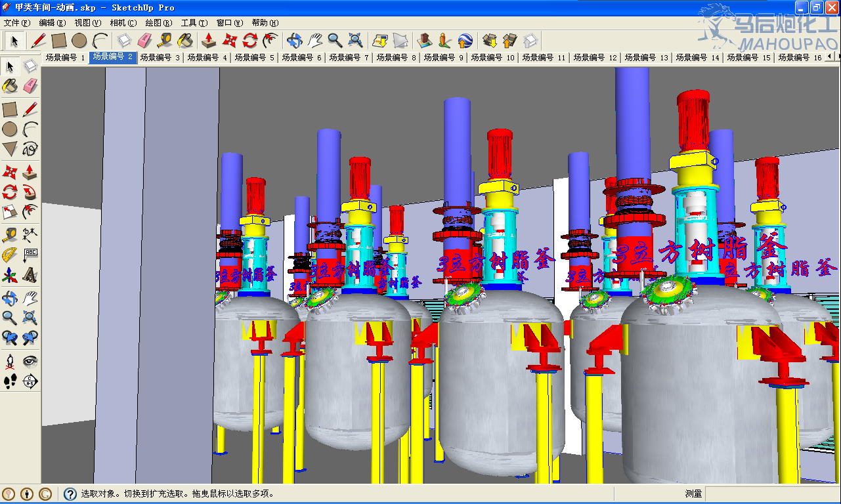Click the first round status bar icon
841x504 pixels.
[9, 494]
